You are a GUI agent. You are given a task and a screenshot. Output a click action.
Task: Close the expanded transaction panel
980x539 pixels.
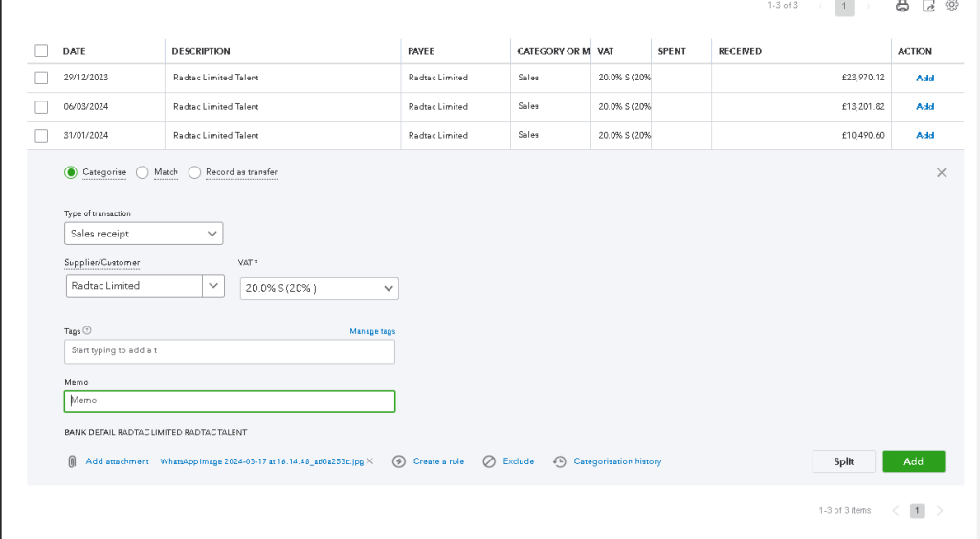[942, 172]
